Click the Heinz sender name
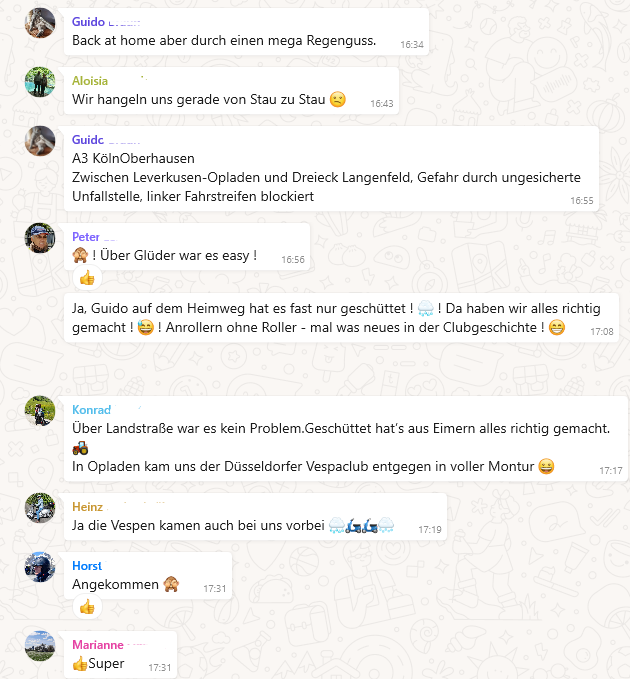This screenshot has height=679, width=630. (x=87, y=507)
